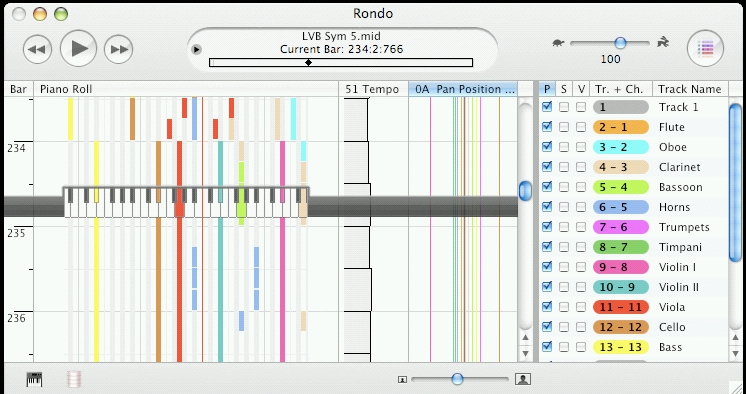Image resolution: width=746 pixels, height=394 pixels.
Task: Click the Track Name column header
Action: [690, 89]
